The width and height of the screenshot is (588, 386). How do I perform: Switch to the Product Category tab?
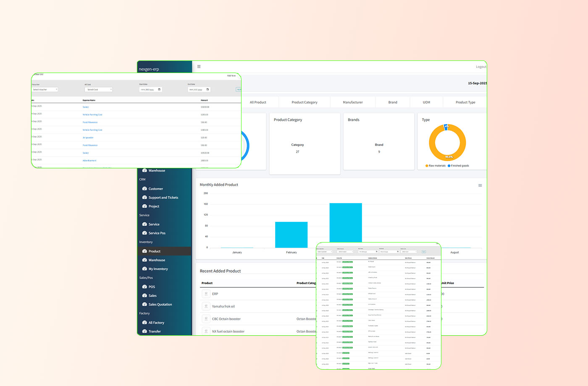coord(304,102)
